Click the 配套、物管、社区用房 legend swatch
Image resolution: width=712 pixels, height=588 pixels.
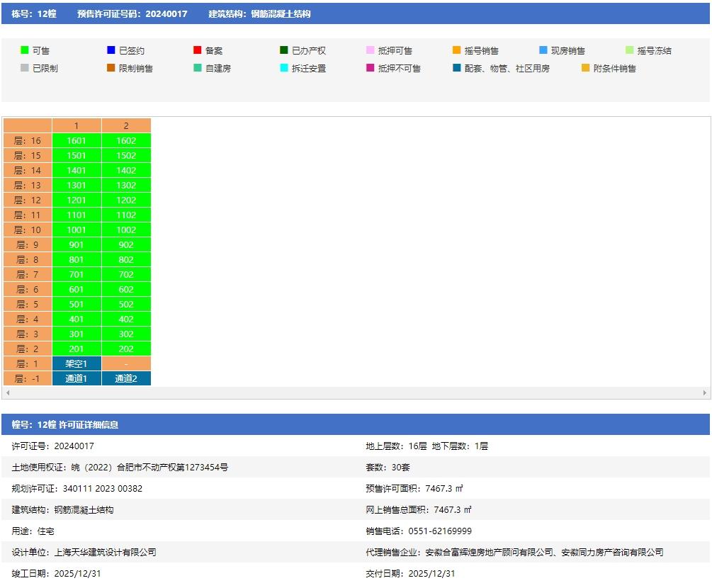click(x=456, y=67)
